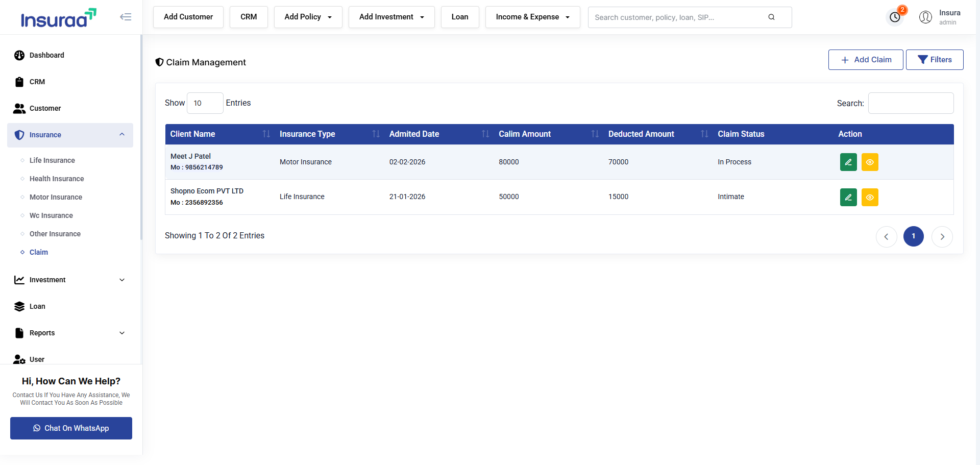
Task: Focus the table Search field
Action: point(911,103)
